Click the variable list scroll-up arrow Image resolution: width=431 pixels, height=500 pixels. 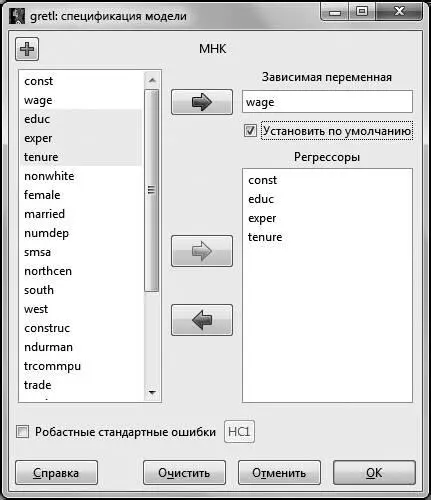coord(152,80)
